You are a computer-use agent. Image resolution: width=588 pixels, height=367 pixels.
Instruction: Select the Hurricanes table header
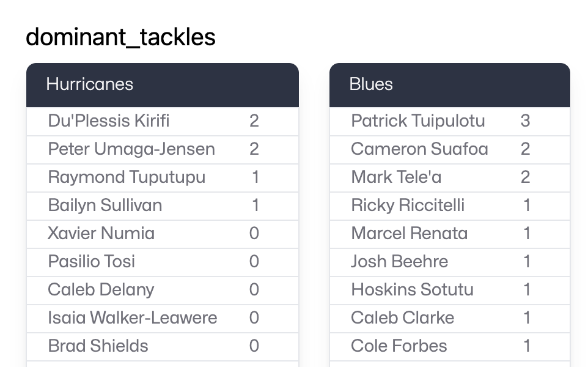[x=90, y=84]
